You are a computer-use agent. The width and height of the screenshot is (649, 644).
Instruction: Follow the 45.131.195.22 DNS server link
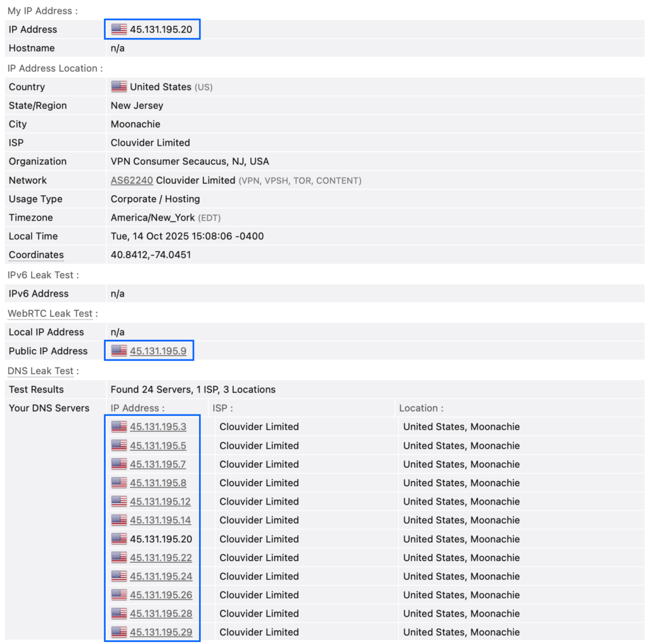(160, 558)
